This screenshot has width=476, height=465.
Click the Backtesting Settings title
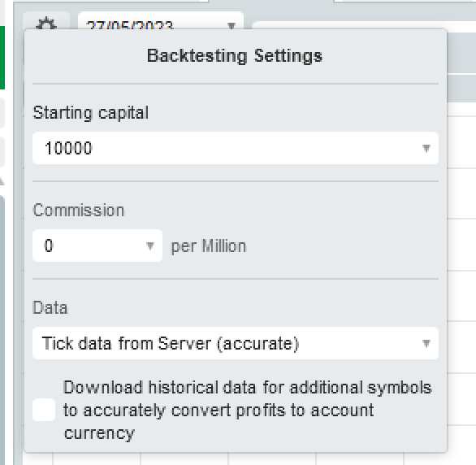point(235,56)
